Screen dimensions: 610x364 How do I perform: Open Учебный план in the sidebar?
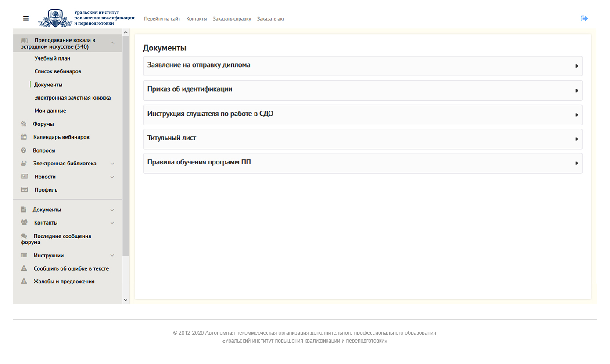[52, 58]
